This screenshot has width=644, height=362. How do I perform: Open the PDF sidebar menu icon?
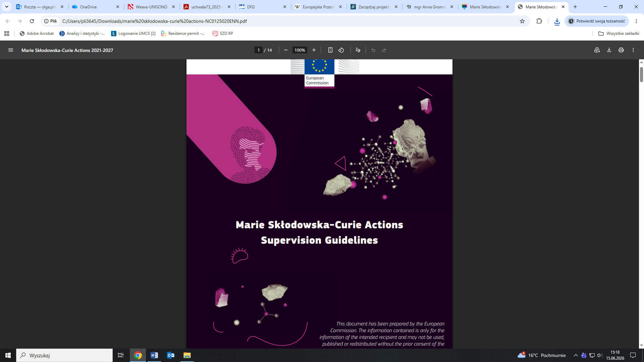11,50
